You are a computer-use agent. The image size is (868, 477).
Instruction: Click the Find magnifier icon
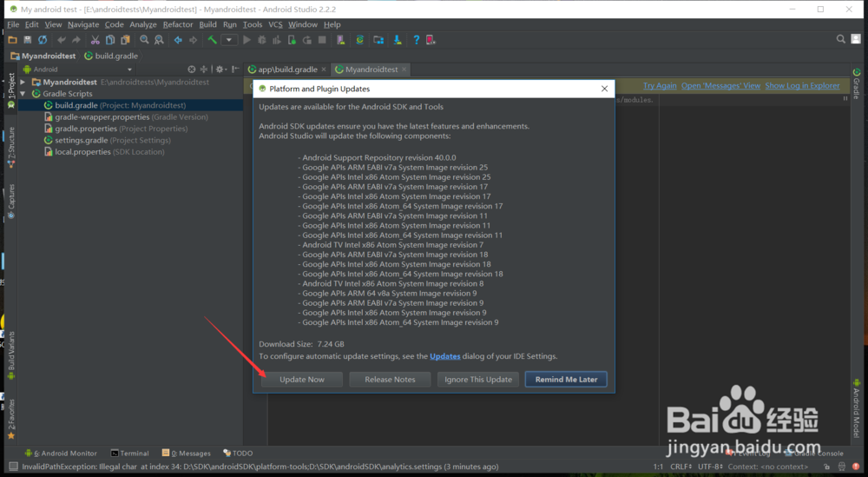point(144,40)
